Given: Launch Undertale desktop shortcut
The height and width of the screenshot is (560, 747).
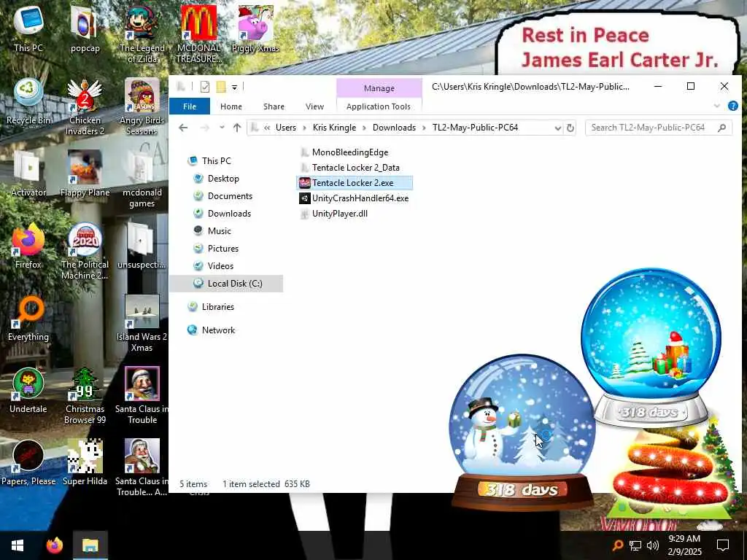Looking at the screenshot, I should [x=28, y=391].
